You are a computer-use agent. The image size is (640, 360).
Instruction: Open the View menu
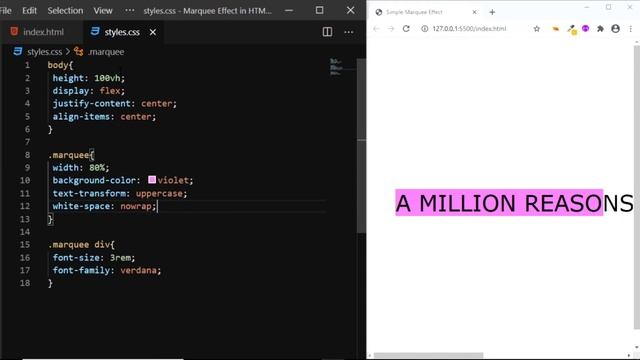coord(103,11)
